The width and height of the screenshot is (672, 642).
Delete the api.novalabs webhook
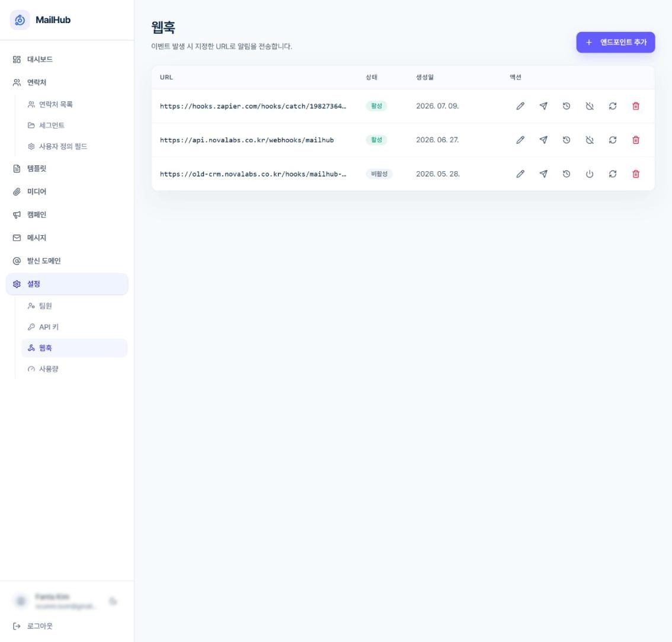(x=636, y=140)
